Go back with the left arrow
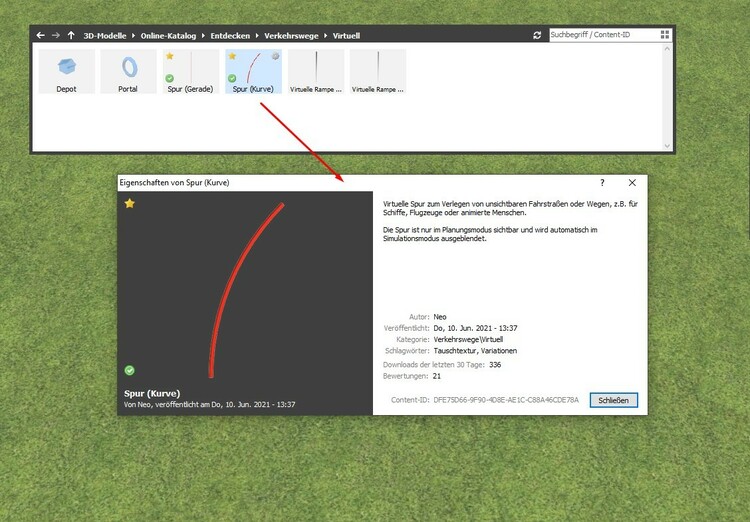Image resolution: width=750 pixels, height=522 pixels. coord(41,35)
